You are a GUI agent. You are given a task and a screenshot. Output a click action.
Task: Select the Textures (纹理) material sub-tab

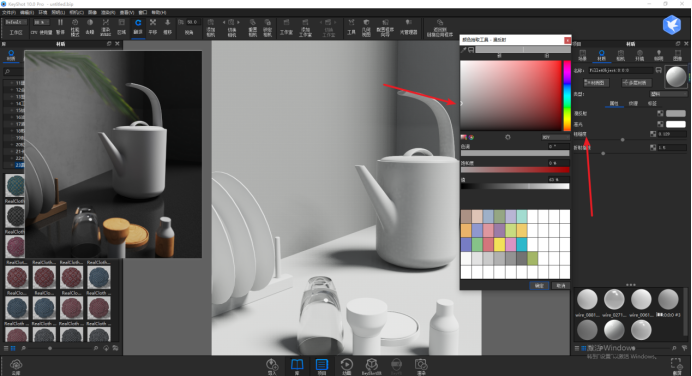[x=633, y=103]
